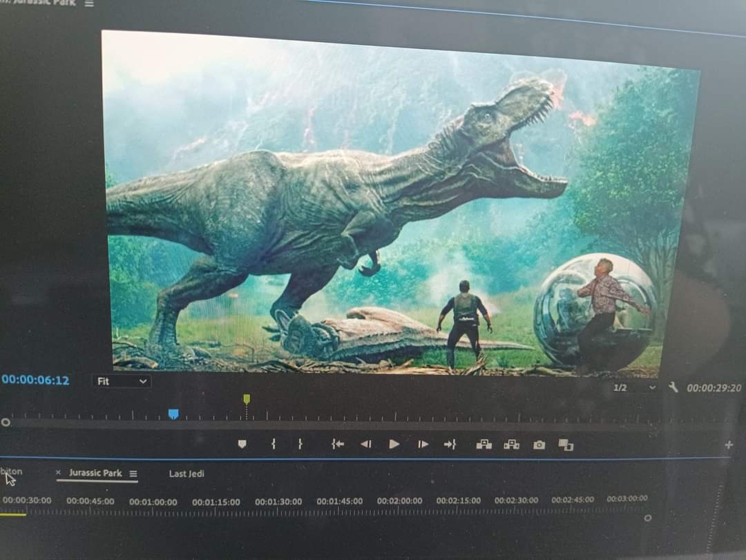This screenshot has width=746, height=560.
Task: Play the Jurassic Park sequence
Action: (x=394, y=444)
